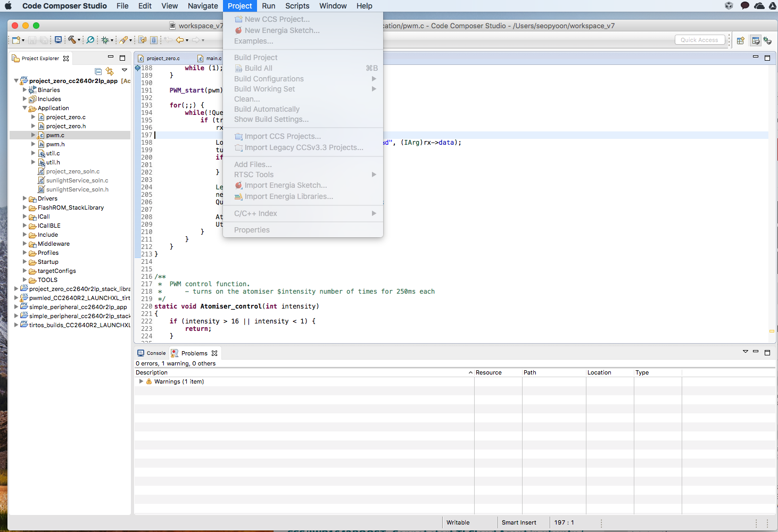Image resolution: width=778 pixels, height=532 pixels.
Task: Open the Navigate menu
Action: [203, 6]
